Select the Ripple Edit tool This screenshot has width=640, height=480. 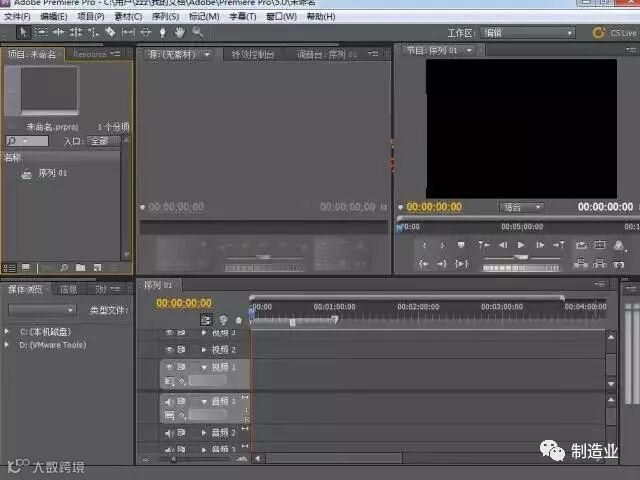coord(58,32)
